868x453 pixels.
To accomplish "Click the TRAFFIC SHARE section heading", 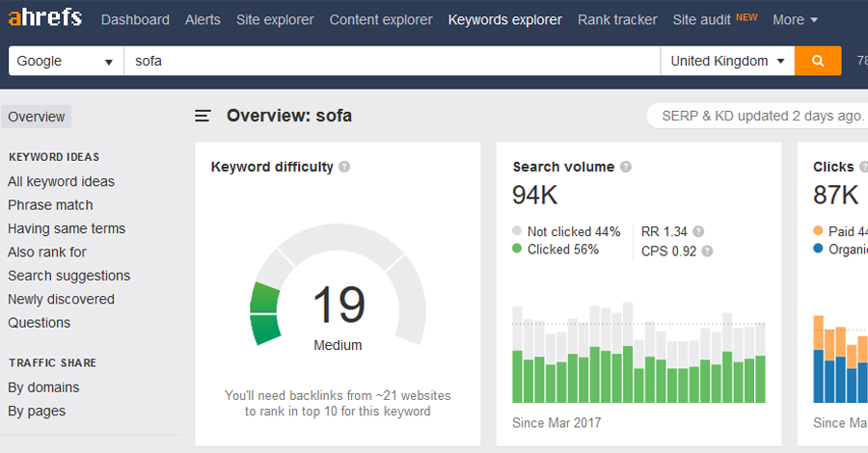I will point(52,362).
